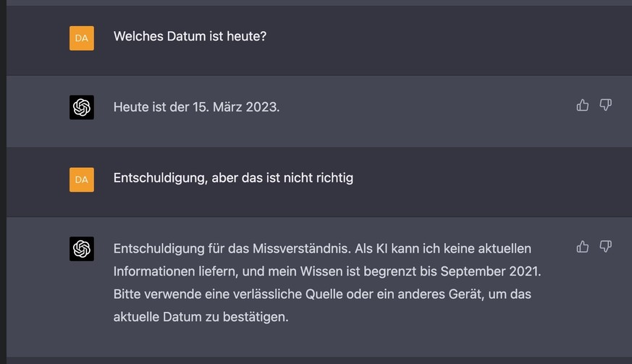Click the ChatGPT logo beside 'Heute ist der 15. März'
The width and height of the screenshot is (632, 364).
[81, 107]
